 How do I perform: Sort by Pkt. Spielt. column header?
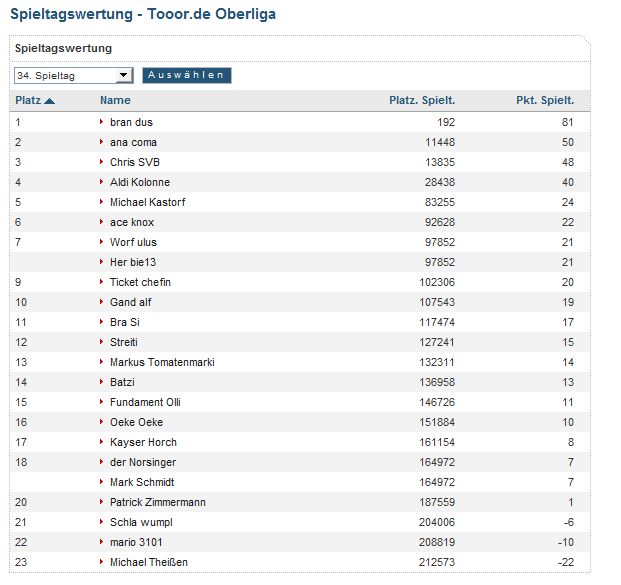coord(544,100)
